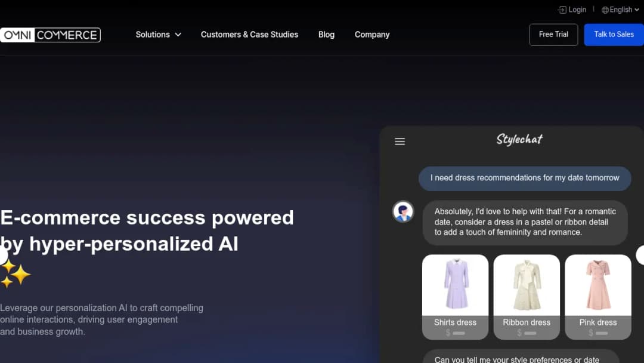The image size is (644, 363).
Task: Start a Free Trial
Action: point(553,35)
